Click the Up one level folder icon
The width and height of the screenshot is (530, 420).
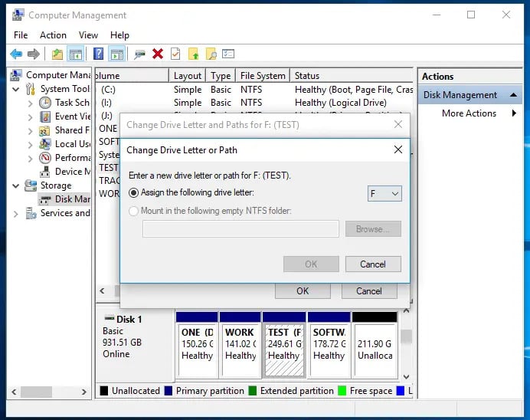194,54
